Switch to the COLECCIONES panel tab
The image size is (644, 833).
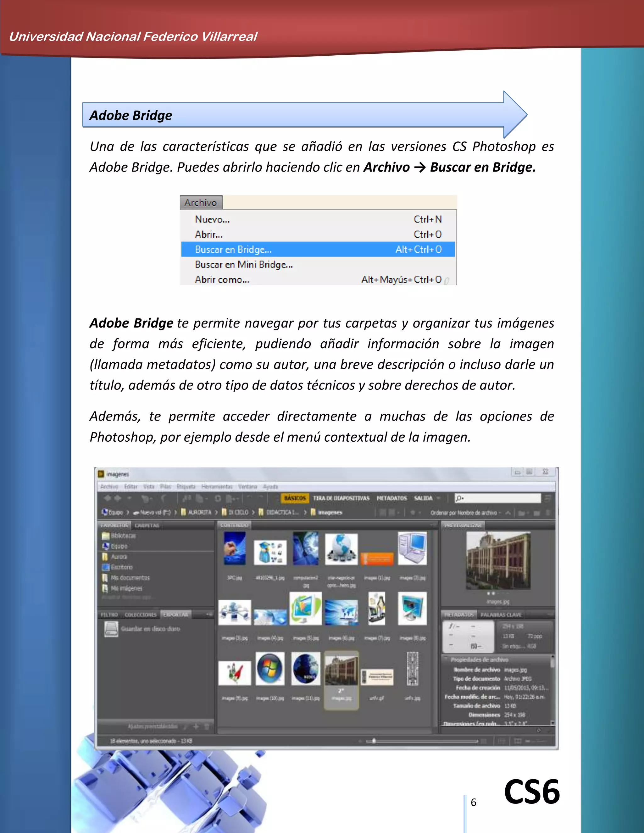[x=140, y=615]
